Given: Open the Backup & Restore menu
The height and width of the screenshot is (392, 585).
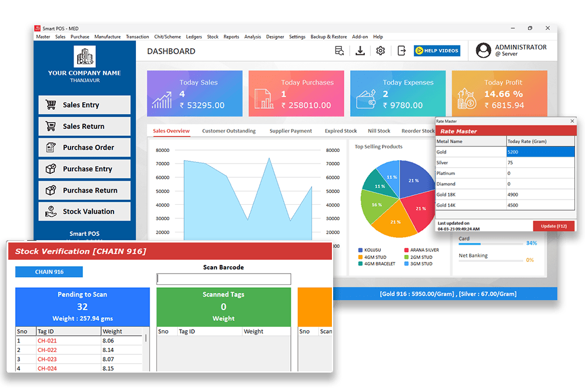Looking at the screenshot, I should click(328, 36).
